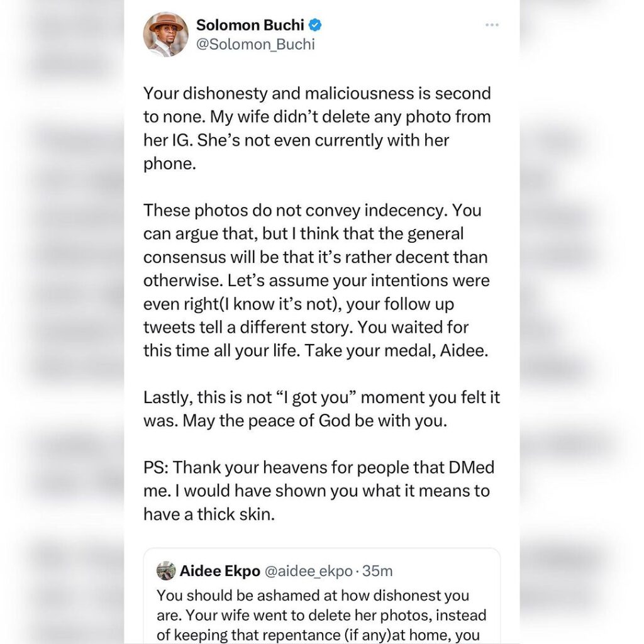644x644 pixels.
Task: Click "You should be ashamed" quoted line
Action: [x=313, y=595]
